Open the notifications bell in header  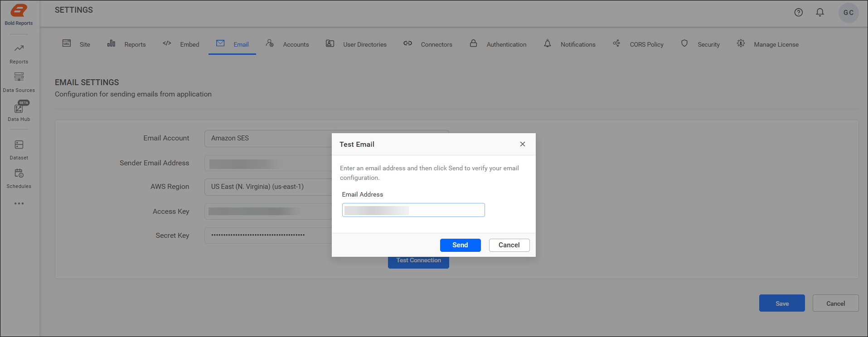point(820,13)
